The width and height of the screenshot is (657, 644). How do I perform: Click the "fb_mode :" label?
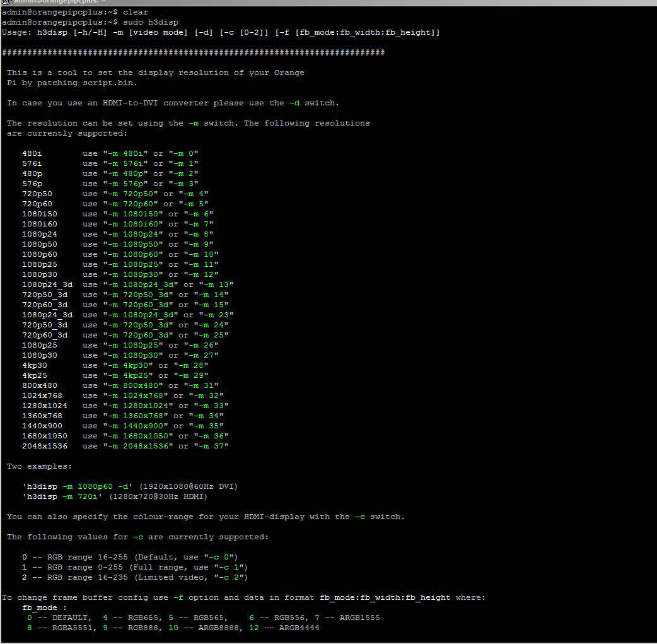(45, 607)
